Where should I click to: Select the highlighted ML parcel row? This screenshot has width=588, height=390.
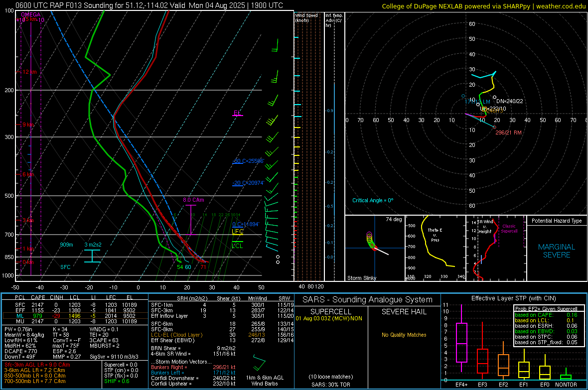(x=75, y=316)
